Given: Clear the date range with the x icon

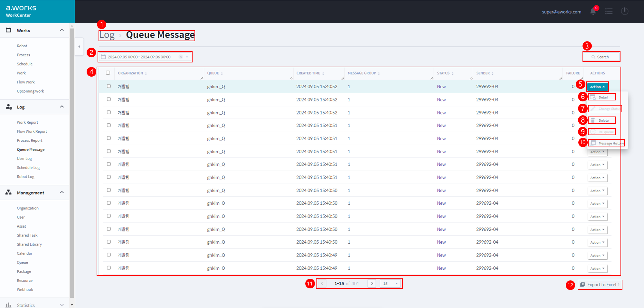Looking at the screenshot, I should point(181,57).
